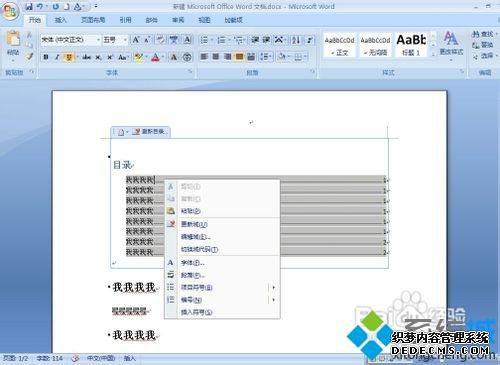Open the 选择 (Select) dropdown
Screen dimensions: 500x365
point(484,56)
